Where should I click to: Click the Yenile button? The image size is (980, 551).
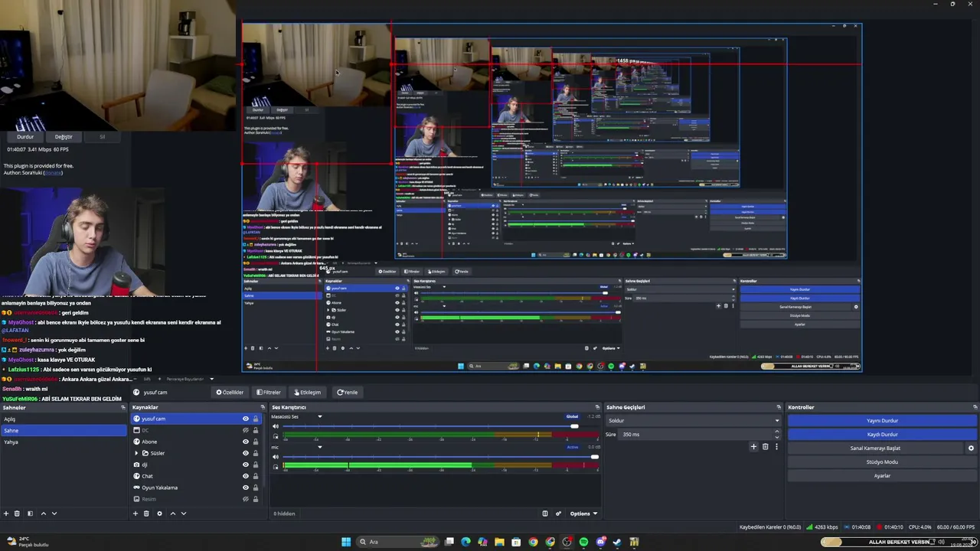point(348,392)
